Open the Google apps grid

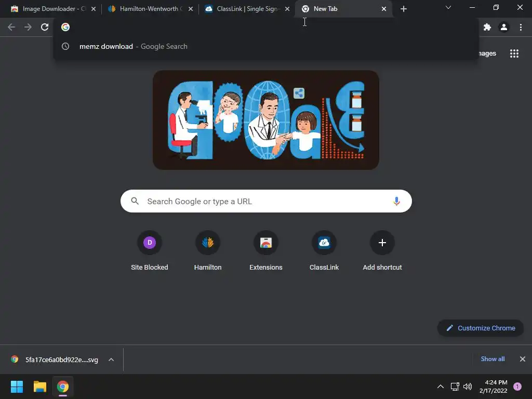click(x=514, y=54)
